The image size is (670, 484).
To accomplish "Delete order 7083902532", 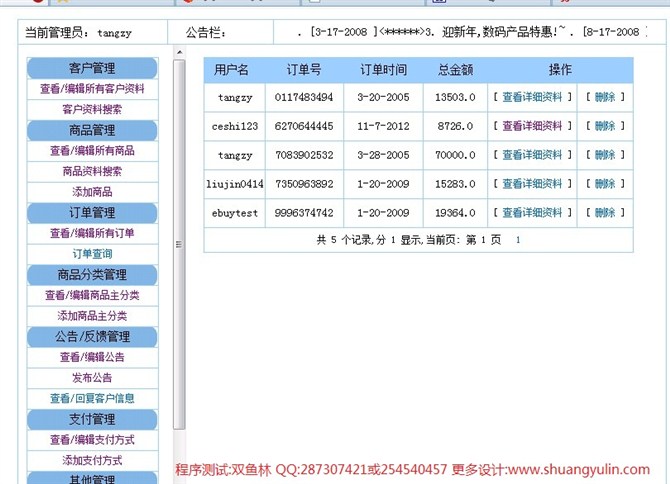I will click(605, 155).
